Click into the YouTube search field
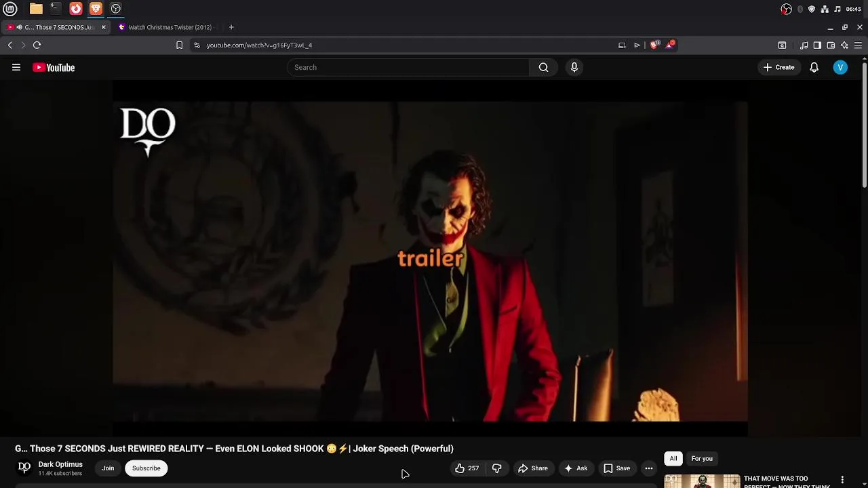Viewport: 868px width, 488px height. [x=408, y=67]
